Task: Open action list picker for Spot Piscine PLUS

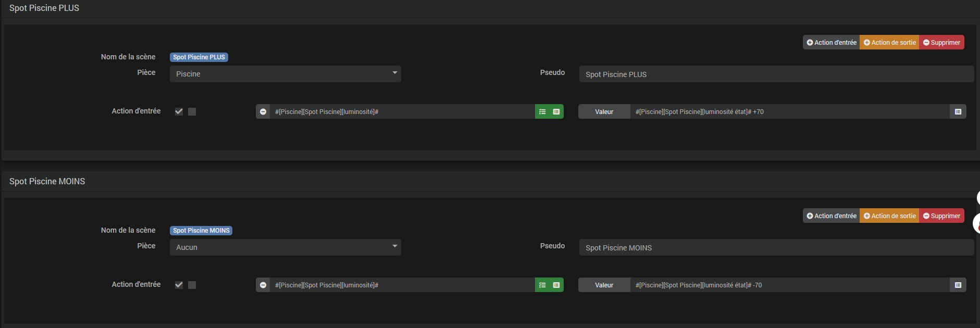Action: pyautogui.click(x=542, y=112)
